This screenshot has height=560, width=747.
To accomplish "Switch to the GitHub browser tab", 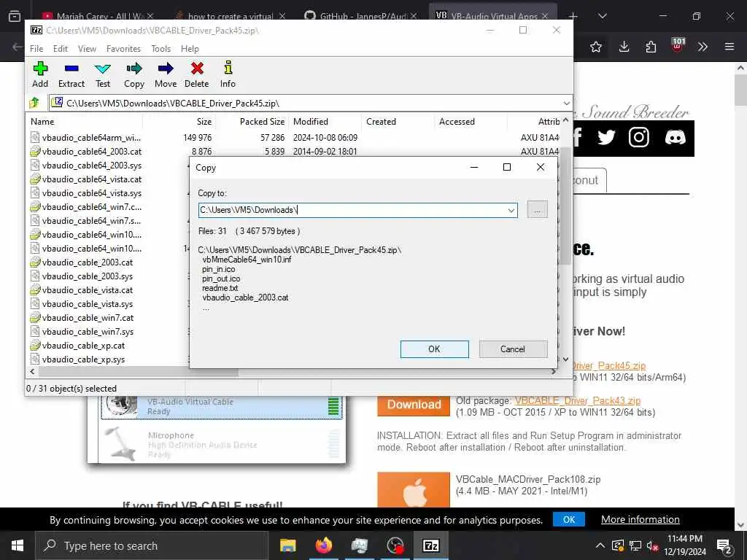I will coord(360,16).
